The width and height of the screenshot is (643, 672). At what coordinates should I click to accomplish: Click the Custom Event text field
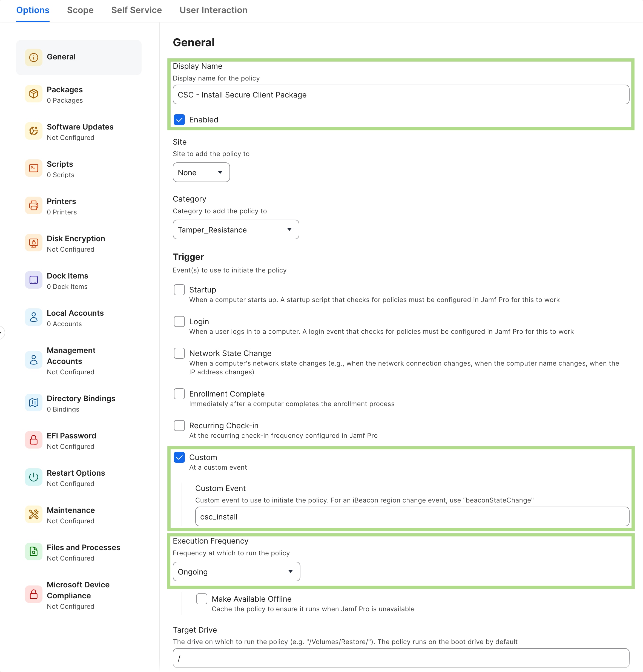pyautogui.click(x=412, y=517)
